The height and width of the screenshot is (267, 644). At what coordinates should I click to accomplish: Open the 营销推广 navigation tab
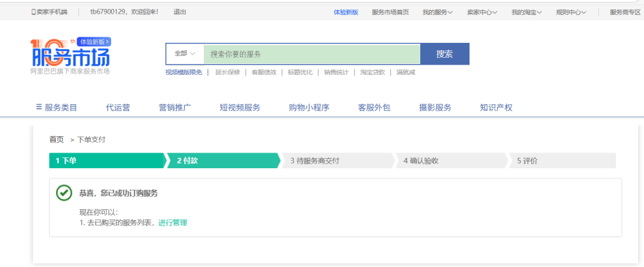click(175, 108)
